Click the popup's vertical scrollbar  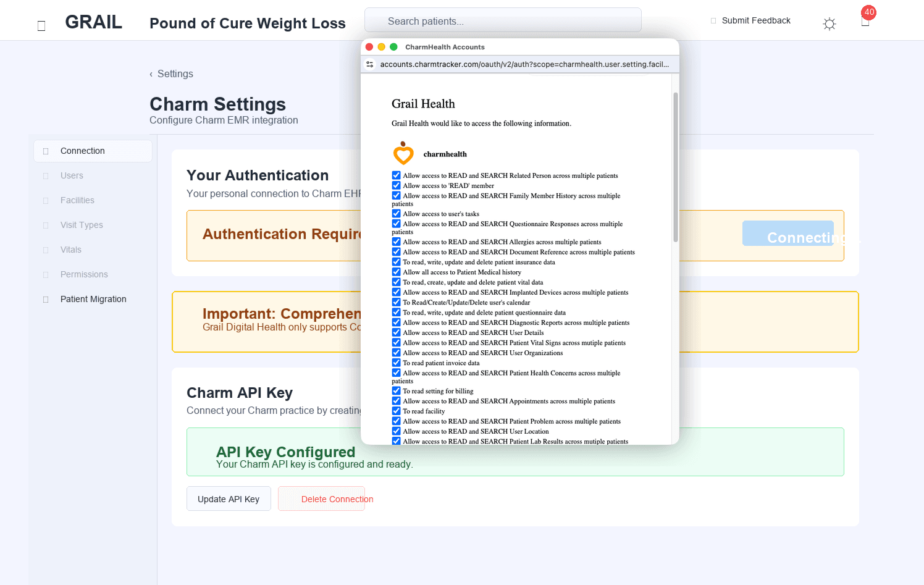pos(676,167)
